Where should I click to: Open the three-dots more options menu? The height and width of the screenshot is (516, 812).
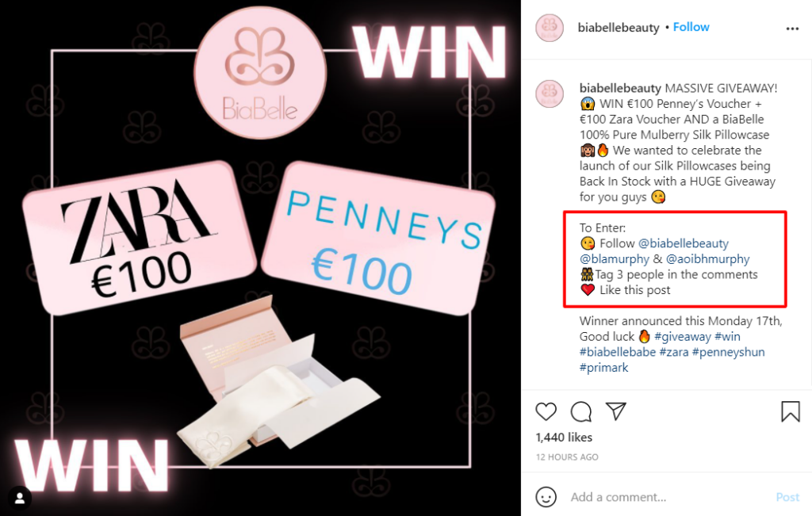tap(792, 29)
